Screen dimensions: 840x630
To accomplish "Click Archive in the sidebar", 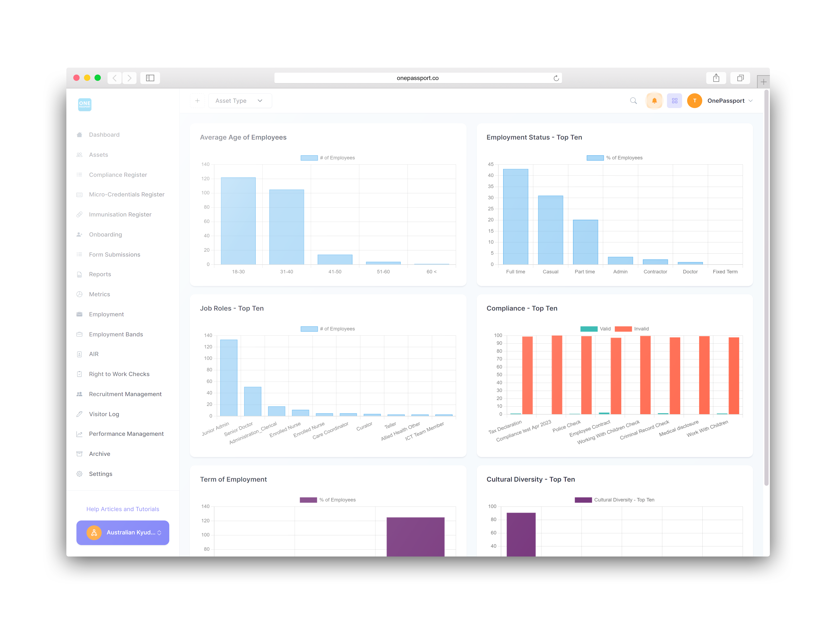I will [100, 453].
